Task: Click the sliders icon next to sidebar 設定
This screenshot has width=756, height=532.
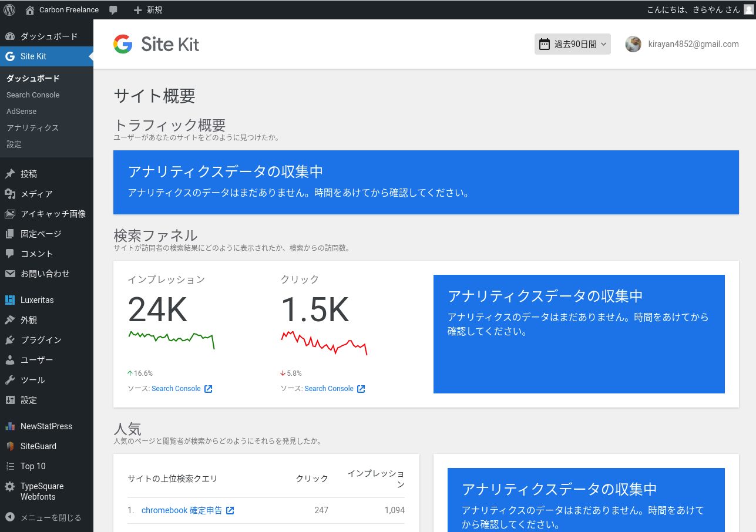Action: click(x=9, y=400)
